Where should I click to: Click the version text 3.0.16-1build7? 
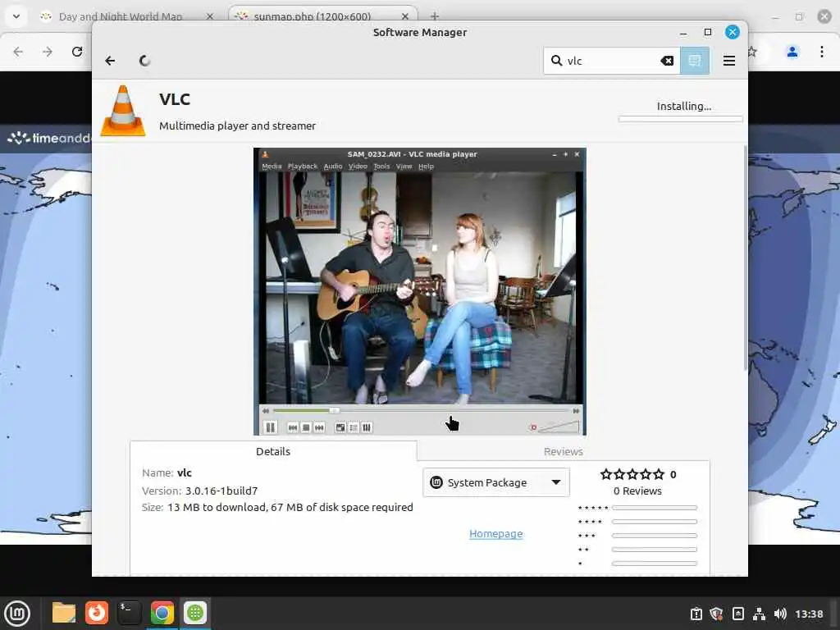(221, 491)
